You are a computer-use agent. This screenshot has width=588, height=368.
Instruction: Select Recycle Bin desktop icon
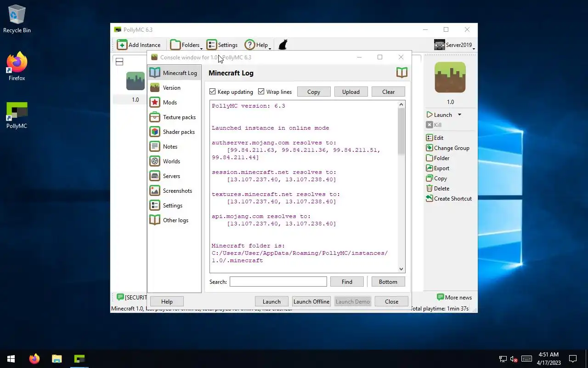[x=17, y=19]
